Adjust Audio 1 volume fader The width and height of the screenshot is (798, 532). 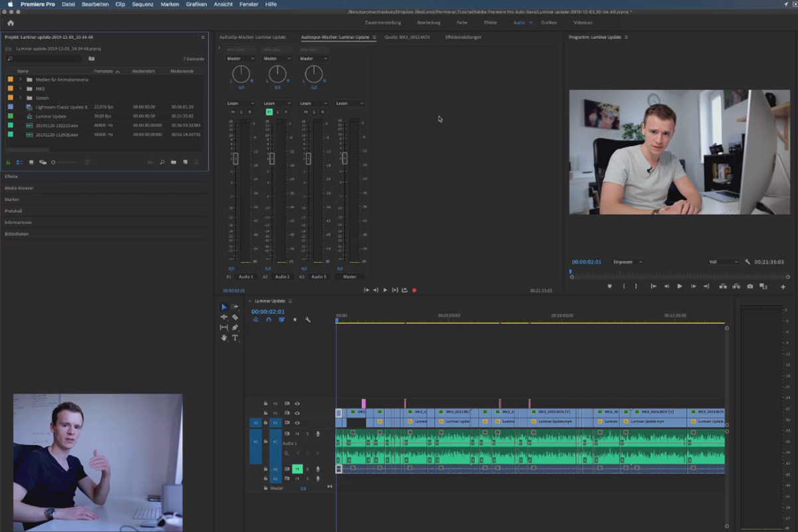click(235, 158)
